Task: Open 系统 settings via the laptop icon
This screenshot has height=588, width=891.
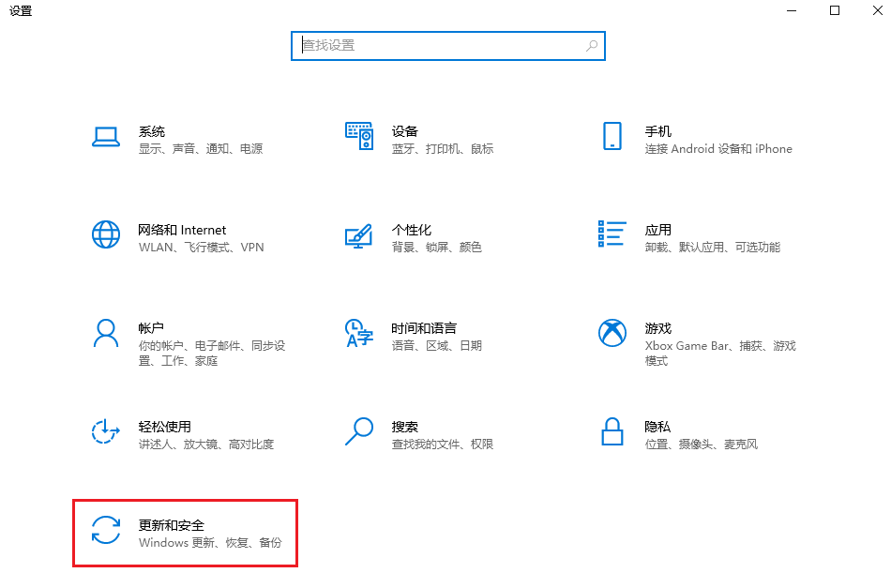Action: 105,138
